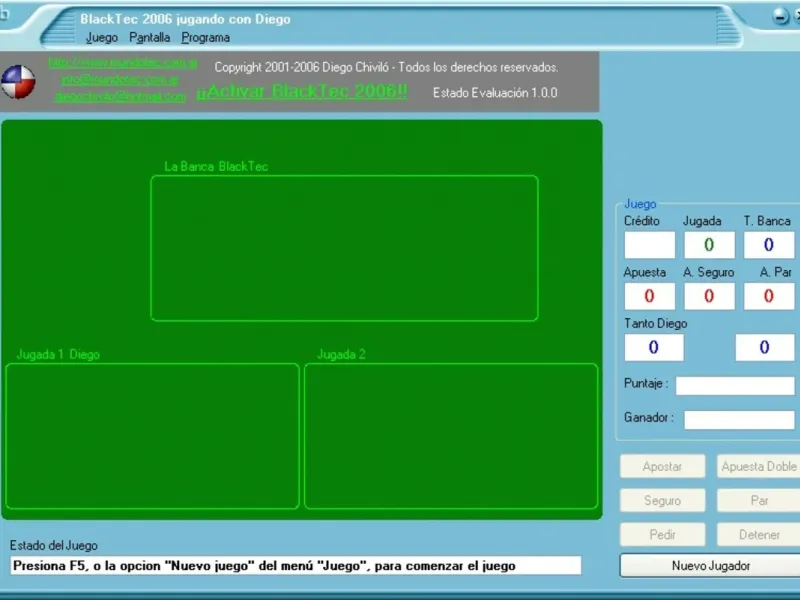Click the second Tanto score field
Screen dimensions: 800x600
(x=765, y=347)
